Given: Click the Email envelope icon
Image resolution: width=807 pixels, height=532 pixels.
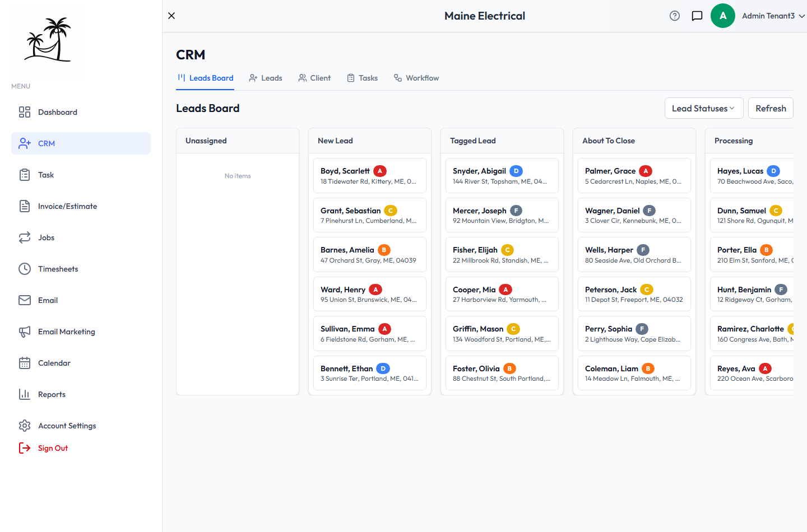Looking at the screenshot, I should 25,300.
